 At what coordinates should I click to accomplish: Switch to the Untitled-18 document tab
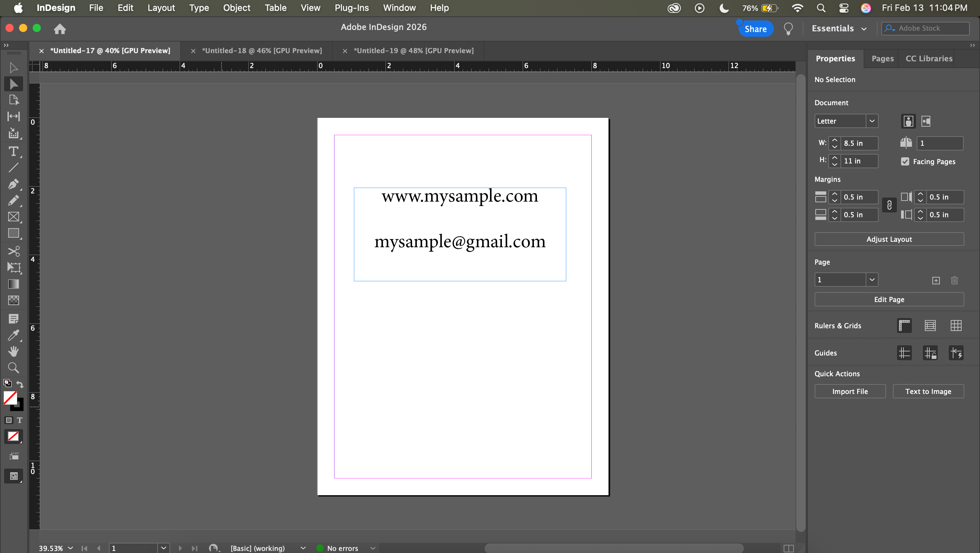click(x=261, y=51)
